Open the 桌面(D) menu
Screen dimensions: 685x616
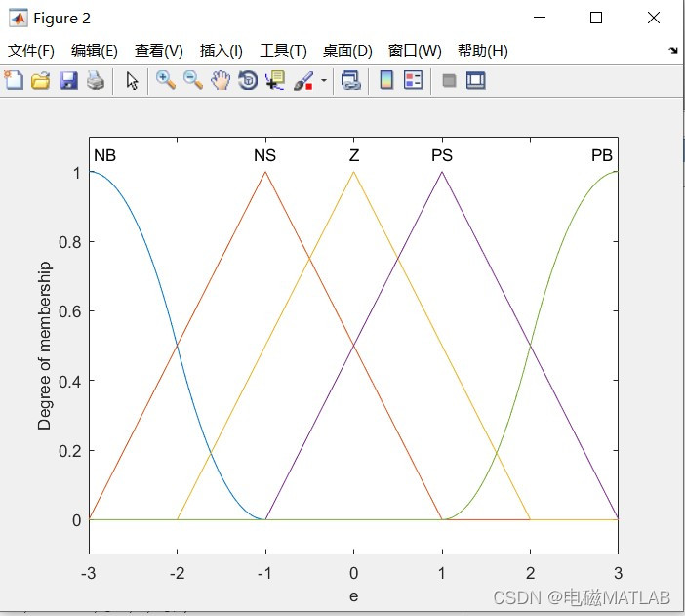pos(347,51)
